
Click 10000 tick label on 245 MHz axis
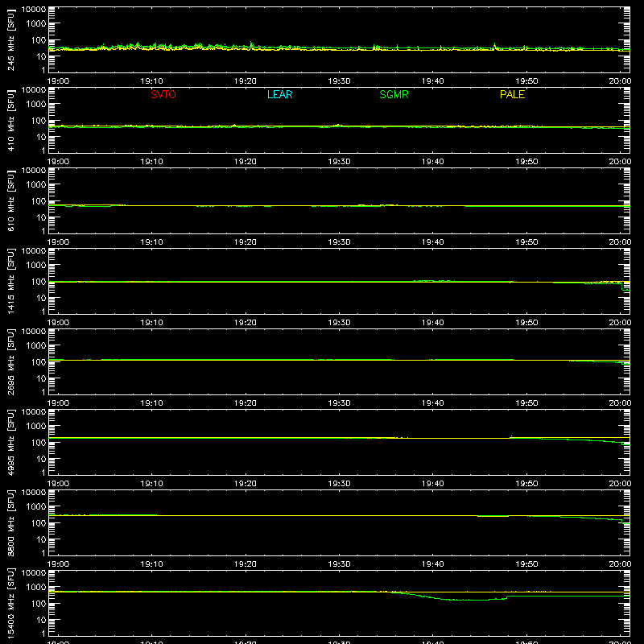34,10
